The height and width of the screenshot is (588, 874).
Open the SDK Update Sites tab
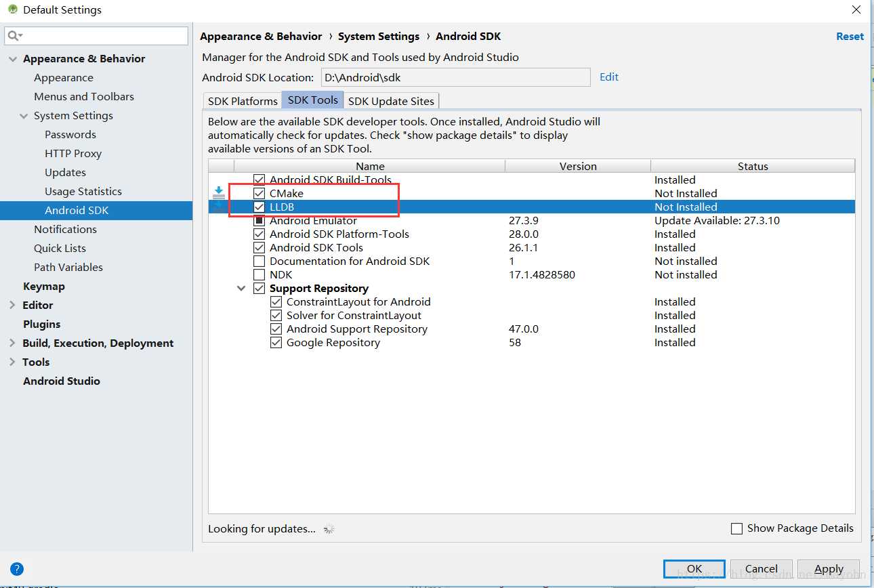point(391,101)
